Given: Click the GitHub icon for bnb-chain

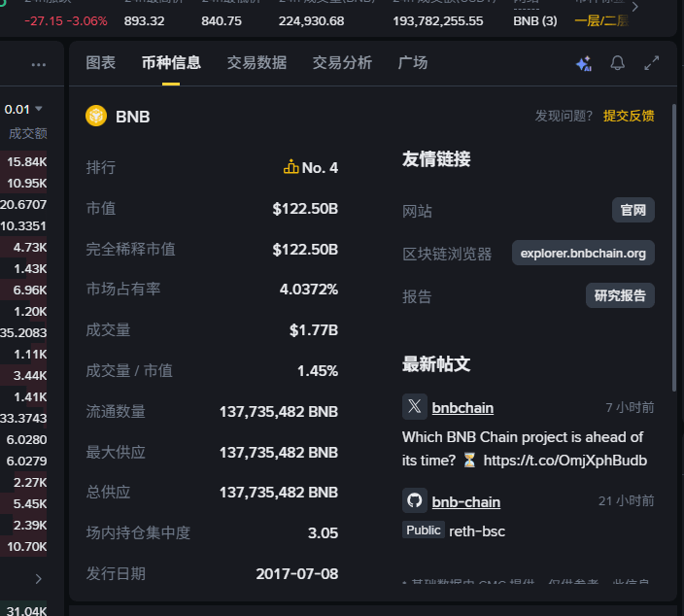Looking at the screenshot, I should point(415,500).
